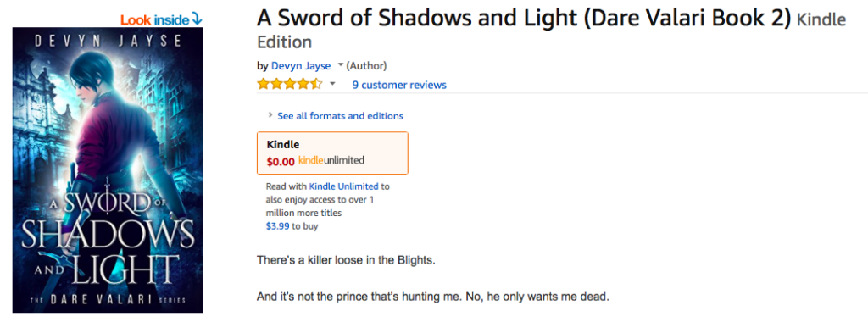Select the Kindle format box
The height and width of the screenshot is (322, 868).
point(332,153)
